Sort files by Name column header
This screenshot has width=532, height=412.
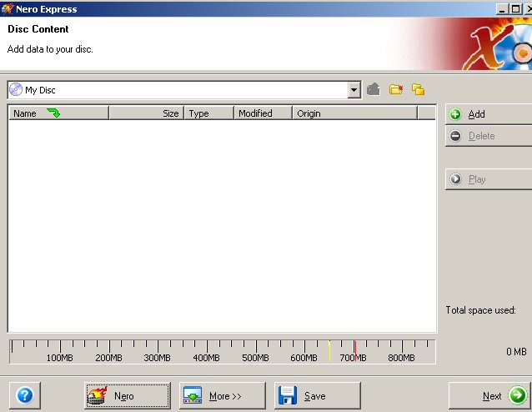point(25,113)
